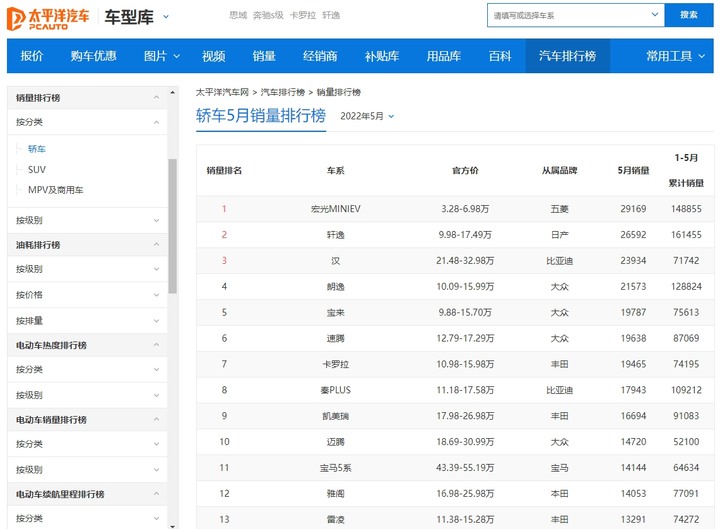Open the 秦PLUS car series link
The image size is (720, 529).
click(x=336, y=390)
